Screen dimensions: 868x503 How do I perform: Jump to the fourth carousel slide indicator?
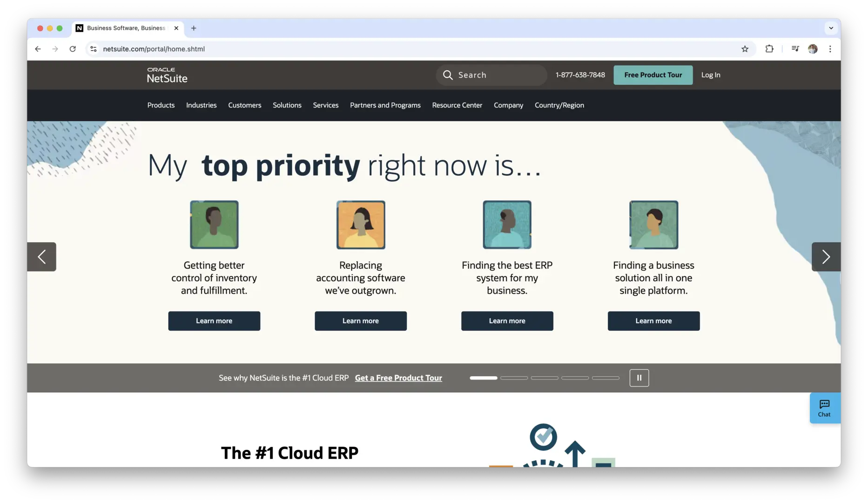click(x=575, y=378)
